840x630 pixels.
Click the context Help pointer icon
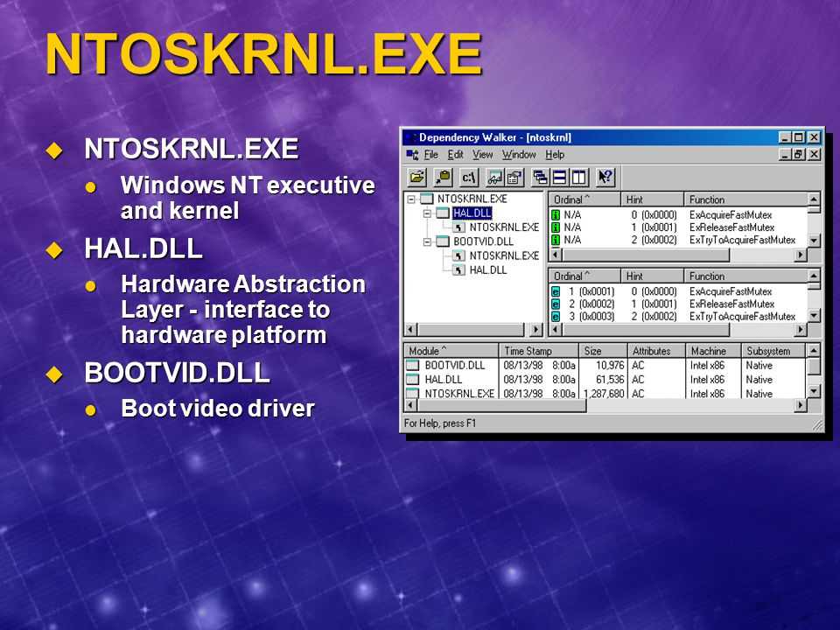click(x=605, y=177)
